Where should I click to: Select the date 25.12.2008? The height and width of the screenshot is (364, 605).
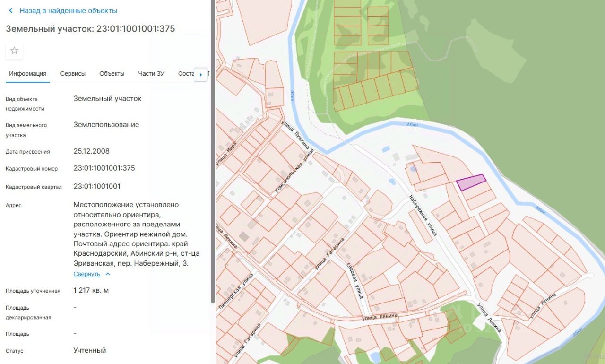[x=92, y=151]
